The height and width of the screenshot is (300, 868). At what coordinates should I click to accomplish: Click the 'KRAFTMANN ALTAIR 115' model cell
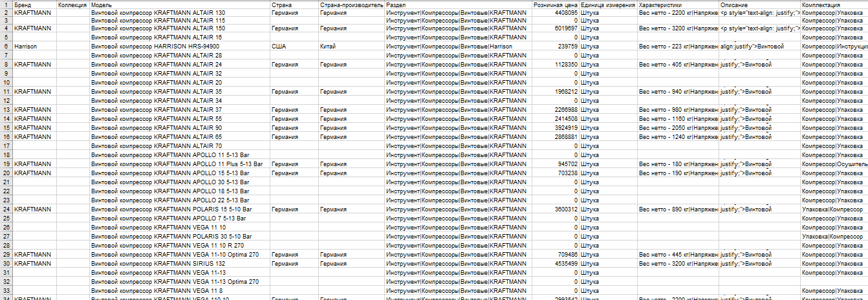[180, 21]
